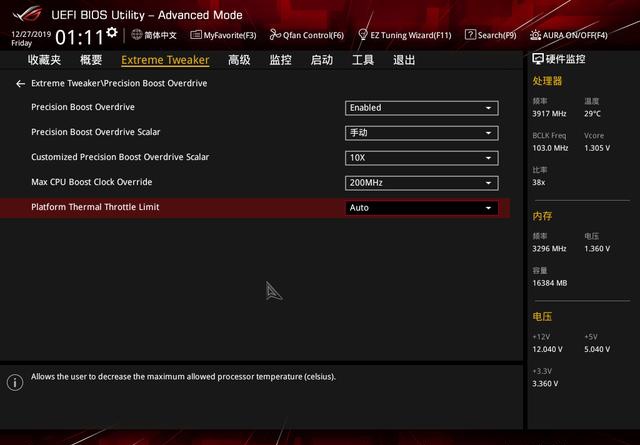
Task: Toggle AURA ON/OFF(F4)
Action: [569, 35]
